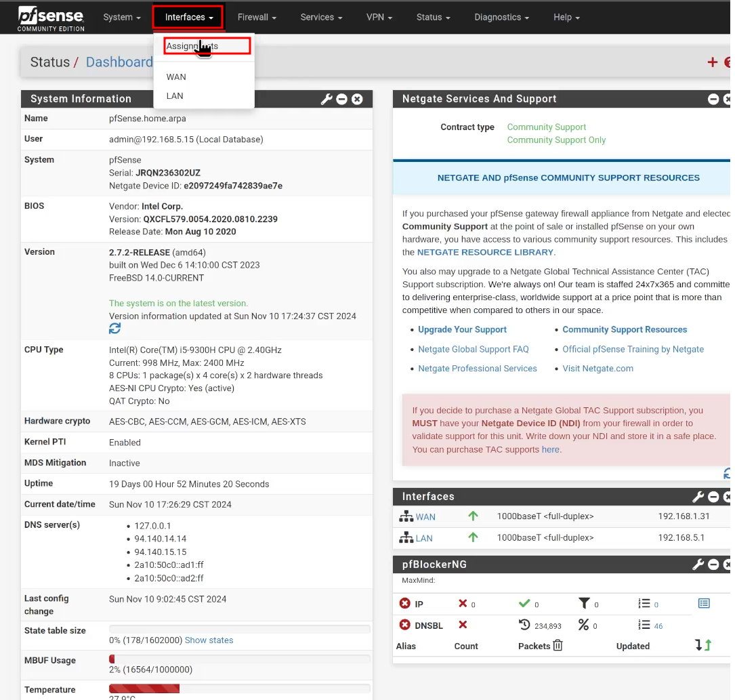Open the Help dropdown menu
Image resolution: width=735 pixels, height=700 pixels.
point(566,18)
